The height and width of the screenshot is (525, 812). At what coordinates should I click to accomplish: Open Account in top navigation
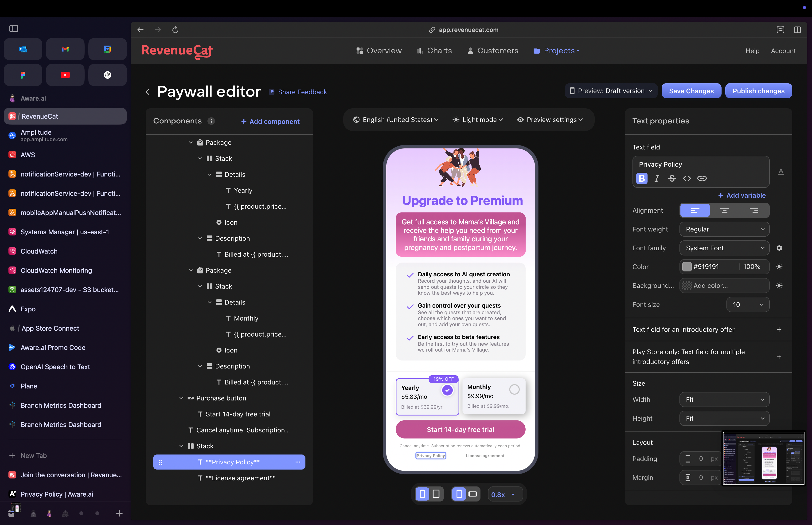783,51
